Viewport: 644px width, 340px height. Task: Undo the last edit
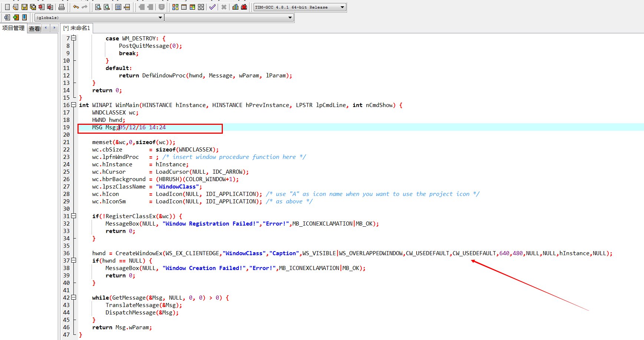coord(76,7)
